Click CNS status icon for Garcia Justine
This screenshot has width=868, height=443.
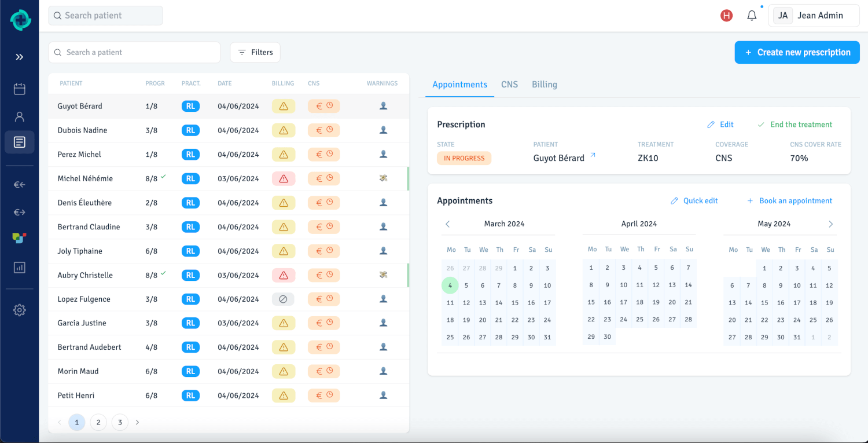[323, 323]
